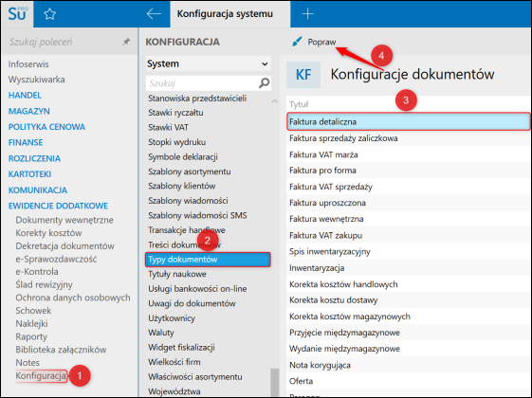Select Stanowiska przedstawicieli

pos(197,99)
